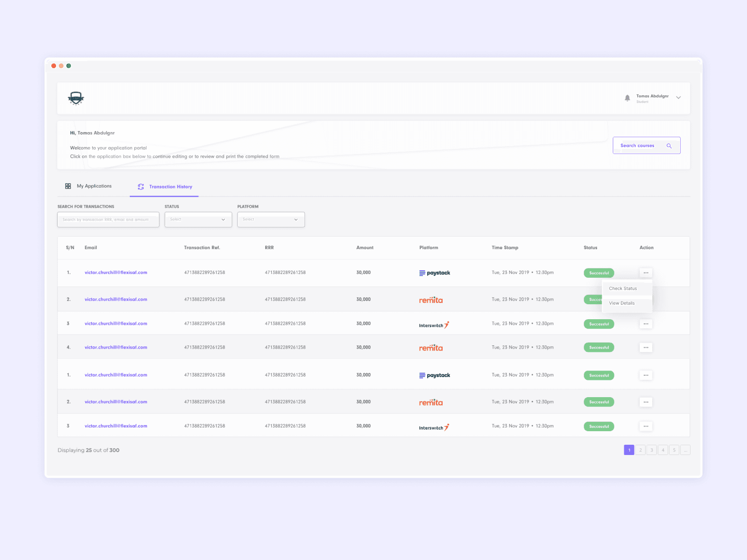Open the Platform select dropdown
This screenshot has height=560, width=747.
click(x=271, y=219)
